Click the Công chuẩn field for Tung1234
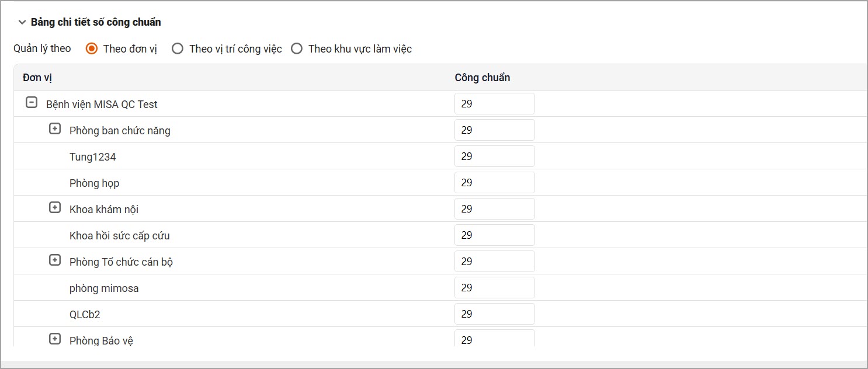Image resolution: width=868 pixels, height=369 pixels. [x=494, y=156]
